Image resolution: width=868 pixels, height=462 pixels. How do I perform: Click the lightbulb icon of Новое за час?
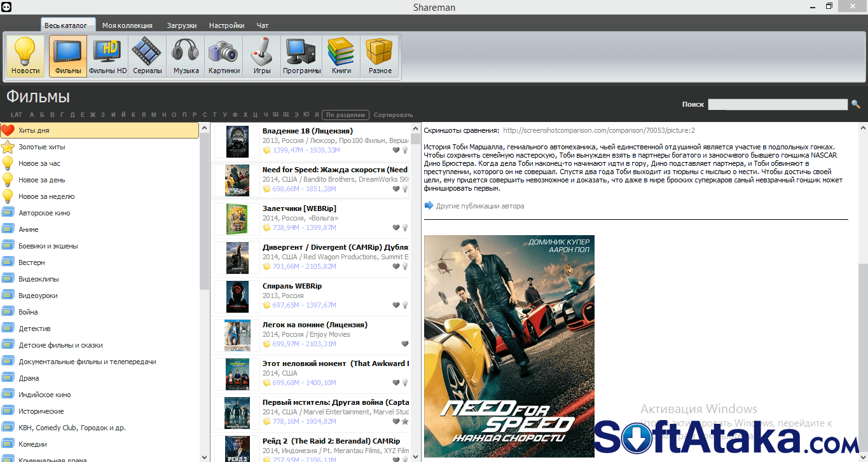(8, 163)
